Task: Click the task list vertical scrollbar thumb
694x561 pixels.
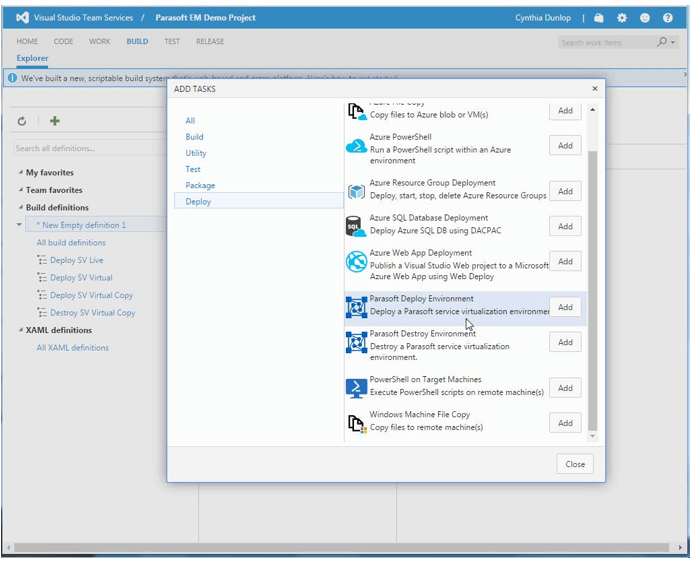Action: point(593,290)
